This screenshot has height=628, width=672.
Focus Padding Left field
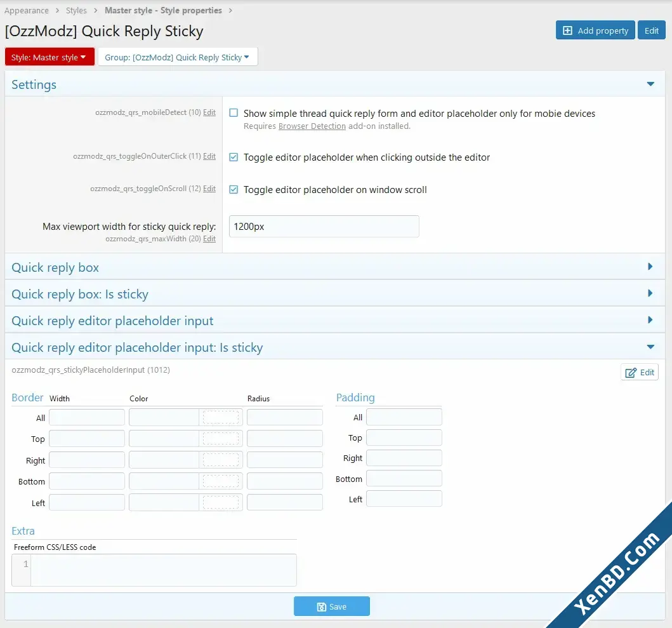point(404,498)
